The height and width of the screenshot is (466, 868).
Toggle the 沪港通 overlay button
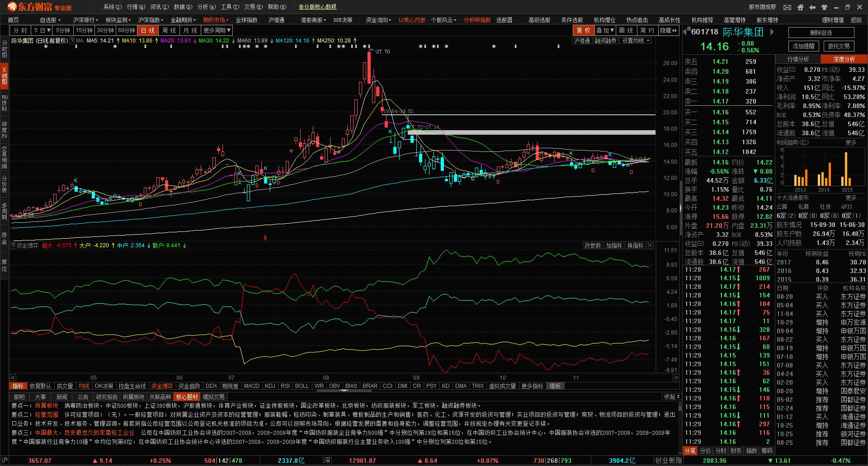point(582,41)
